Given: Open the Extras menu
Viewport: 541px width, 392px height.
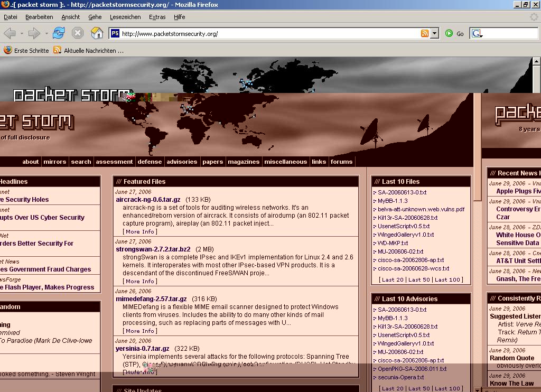Looking at the screenshot, I should [x=157, y=17].
